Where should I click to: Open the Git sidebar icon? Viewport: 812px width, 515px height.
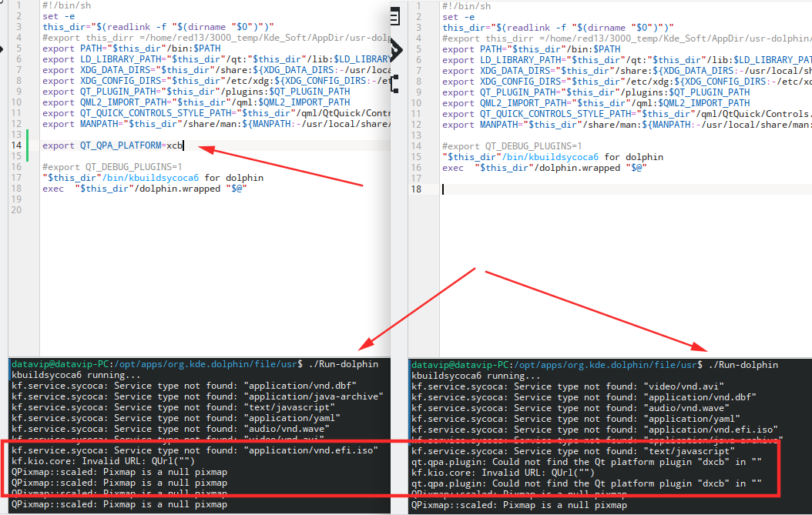[396, 50]
